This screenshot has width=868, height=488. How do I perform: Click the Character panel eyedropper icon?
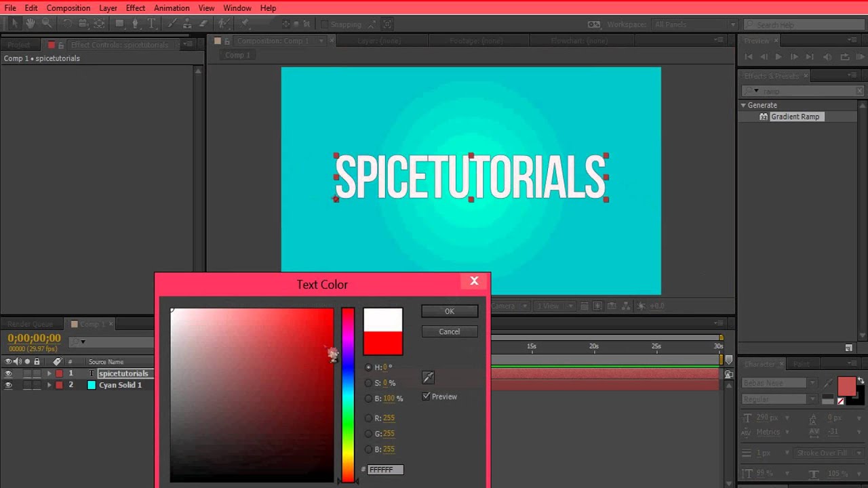click(x=828, y=384)
